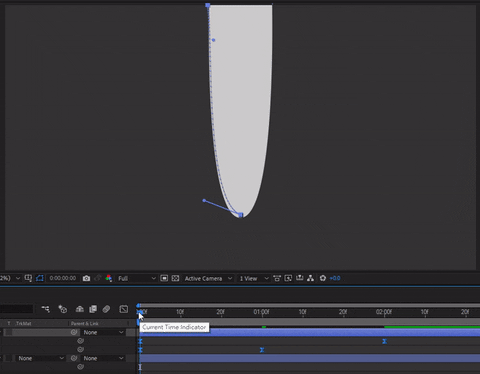480x374 pixels.
Task: Select the mask vertex at the shape's bottom tip
Action: [241, 215]
